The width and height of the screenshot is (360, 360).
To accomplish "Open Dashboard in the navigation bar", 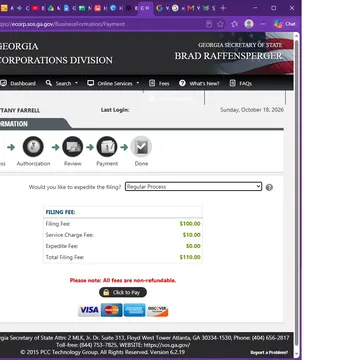I will pyautogui.click(x=18, y=83).
